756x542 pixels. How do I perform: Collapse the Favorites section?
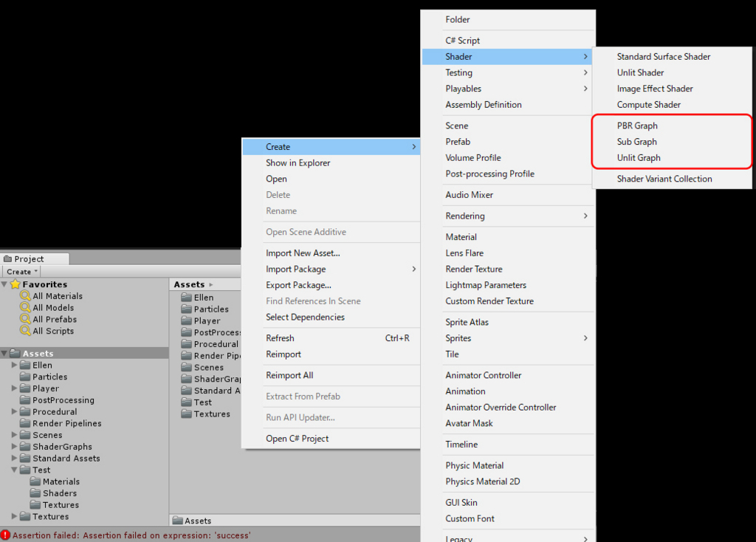4,284
